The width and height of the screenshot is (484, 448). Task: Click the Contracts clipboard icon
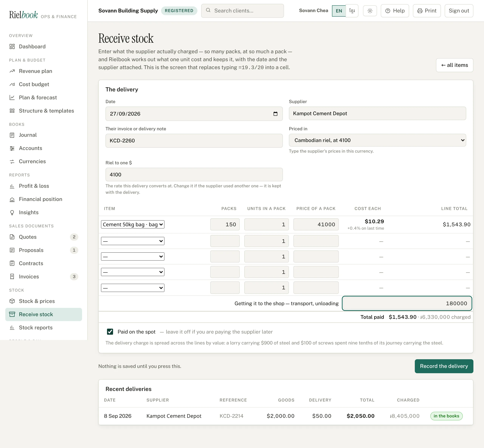coord(12,263)
